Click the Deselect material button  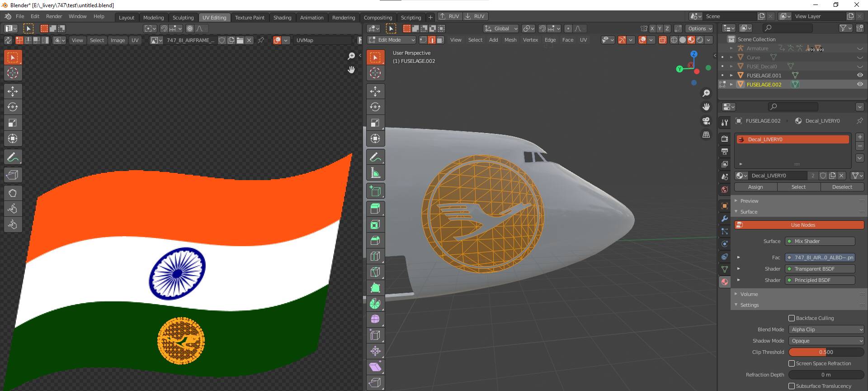(x=842, y=187)
